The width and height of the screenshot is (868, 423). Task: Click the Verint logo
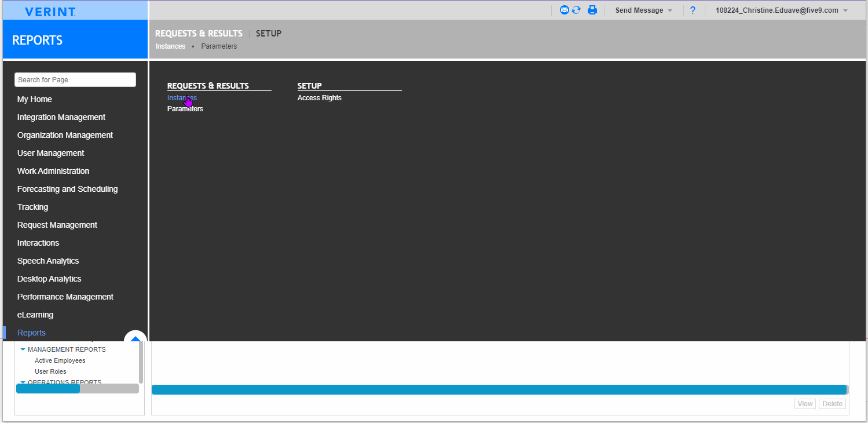50,12
